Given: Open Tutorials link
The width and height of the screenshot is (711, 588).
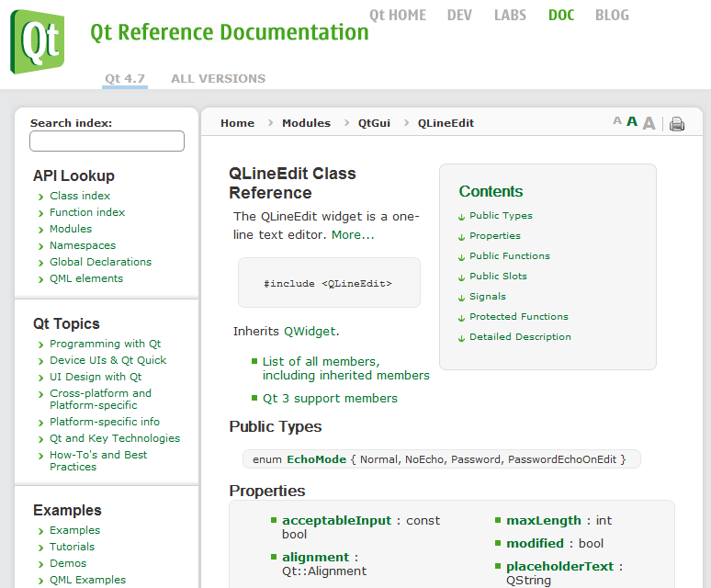Looking at the screenshot, I should (x=72, y=547).
